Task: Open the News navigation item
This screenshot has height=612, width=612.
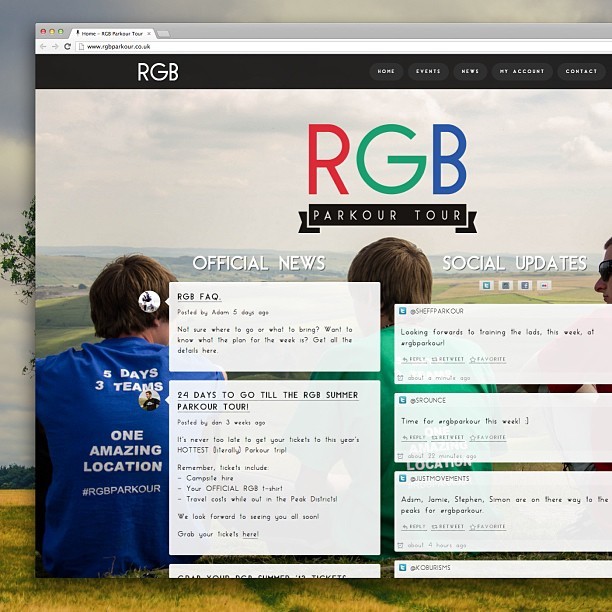Action: tap(470, 71)
